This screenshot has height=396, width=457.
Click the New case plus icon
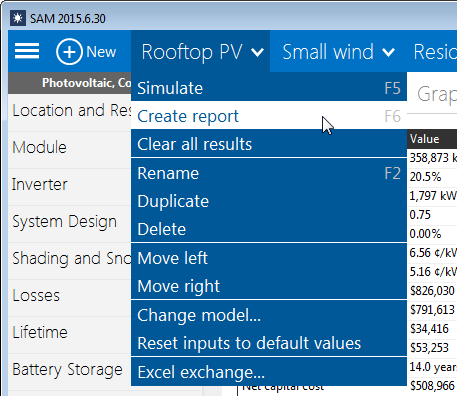[x=69, y=52]
